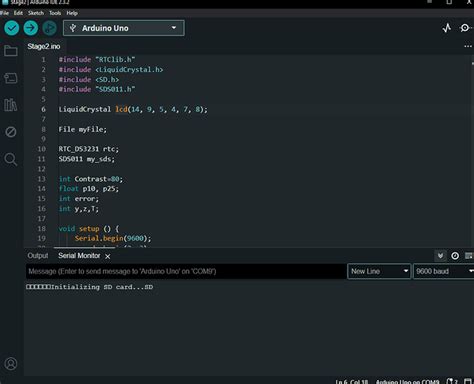
Task: Open the editor three-dots more menu
Action: [x=468, y=46]
